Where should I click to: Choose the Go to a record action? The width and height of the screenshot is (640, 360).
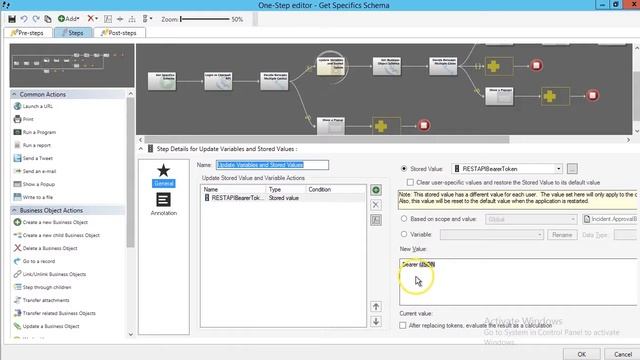(x=34, y=261)
